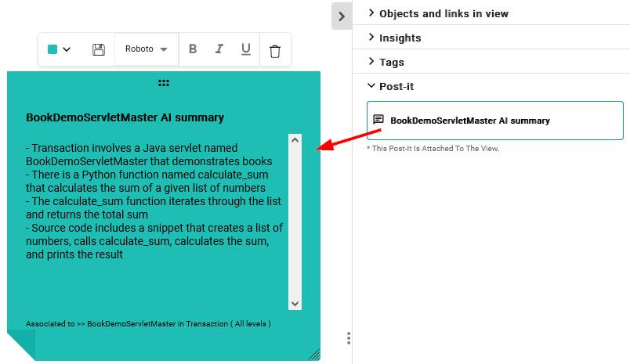Toggle underline text formatting
This screenshot has width=630, height=364.
pyautogui.click(x=246, y=49)
